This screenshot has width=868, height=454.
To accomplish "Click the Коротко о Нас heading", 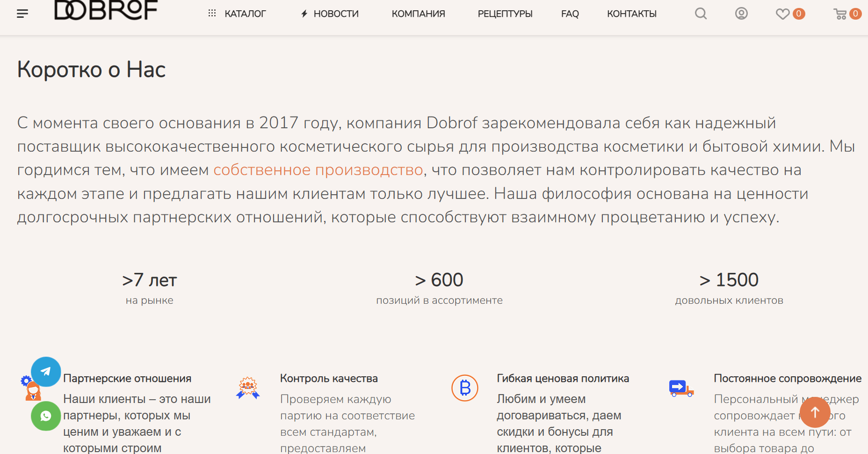I will (92, 70).
